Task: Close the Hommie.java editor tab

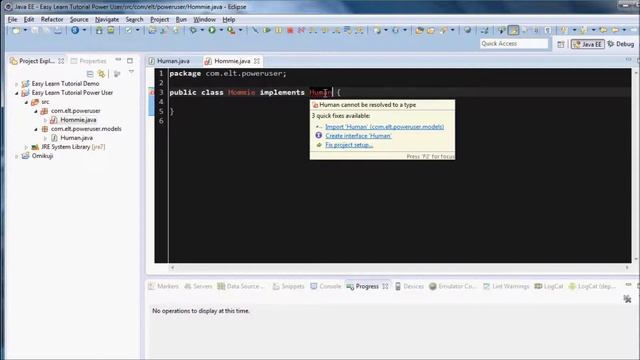Action: click(257, 61)
